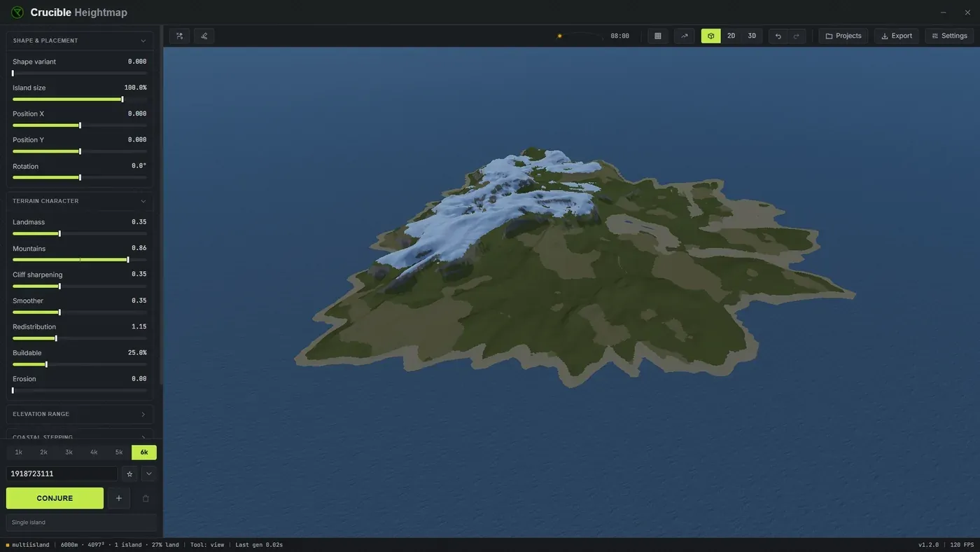Select the 4k map size

pyautogui.click(x=94, y=453)
